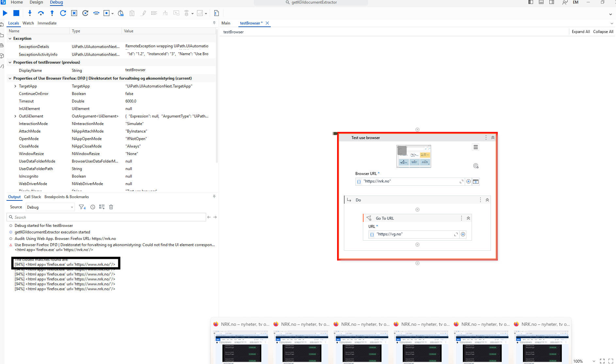Switch to the Immediate panel tab
Viewport: 616px width, 364px height.
pos(47,23)
